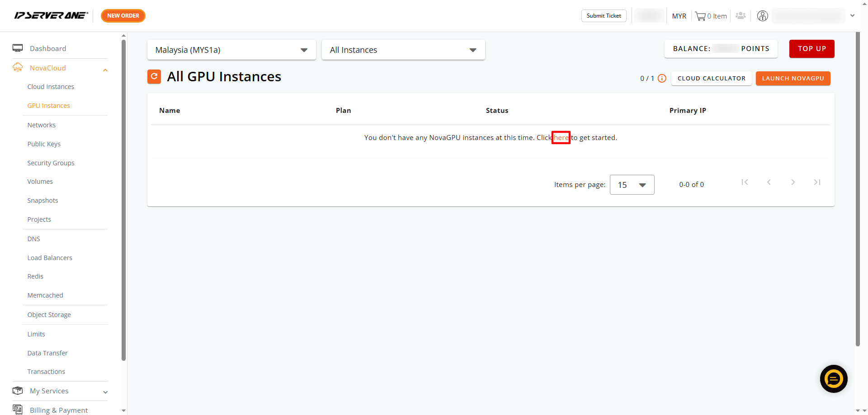Open Networks in sidebar

(x=41, y=125)
